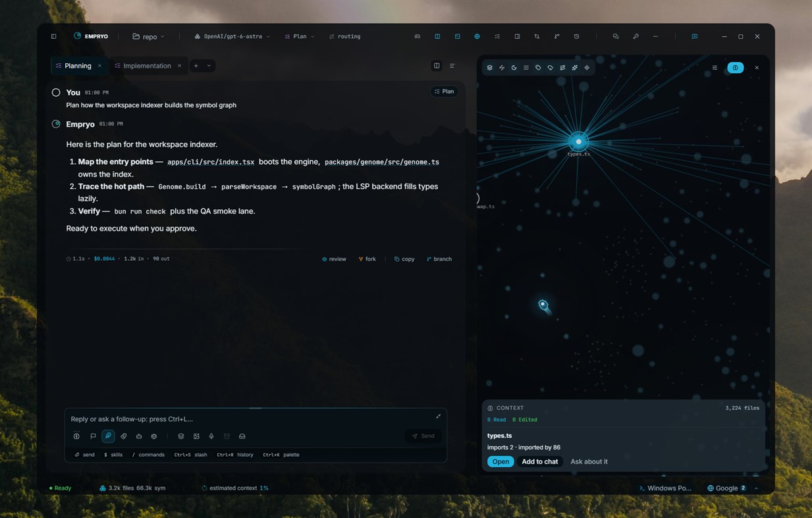Expand the chevron next to Google in status bar
This screenshot has height=518, width=812.
coord(756,488)
